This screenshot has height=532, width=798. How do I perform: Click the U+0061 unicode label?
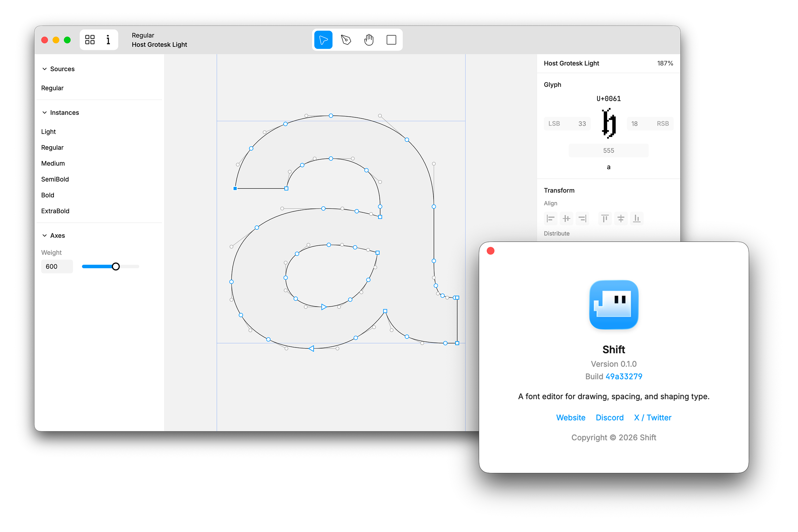pyautogui.click(x=609, y=99)
